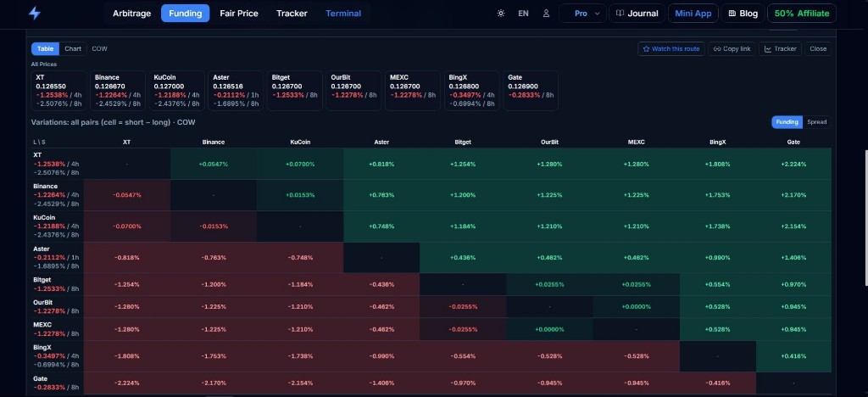868x397 pixels.
Task: Switch to the Arbitrage tab
Action: point(131,14)
